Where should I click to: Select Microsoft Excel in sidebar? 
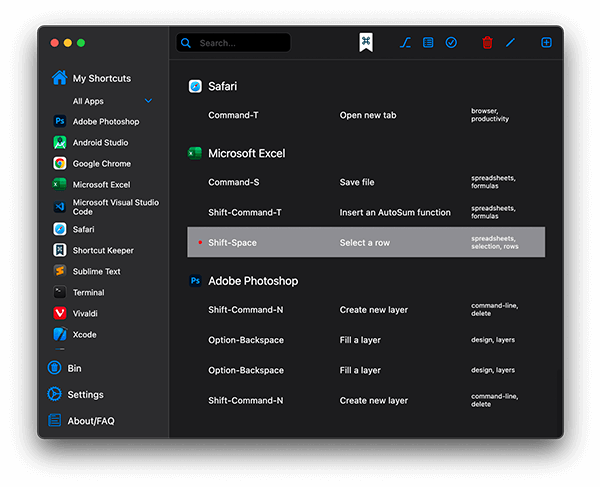(x=91, y=184)
